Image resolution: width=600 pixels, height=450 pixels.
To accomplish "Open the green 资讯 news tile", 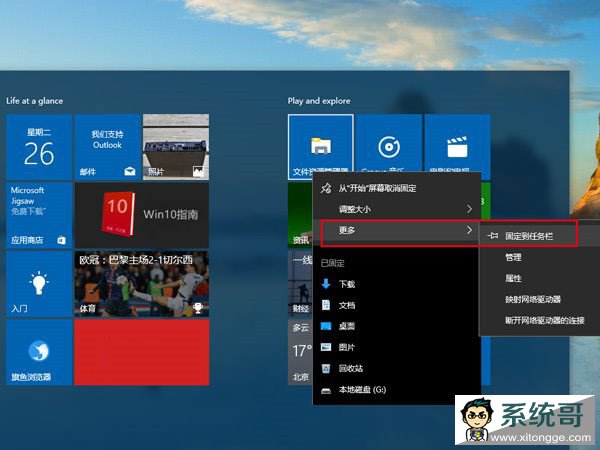I will tap(300, 215).
